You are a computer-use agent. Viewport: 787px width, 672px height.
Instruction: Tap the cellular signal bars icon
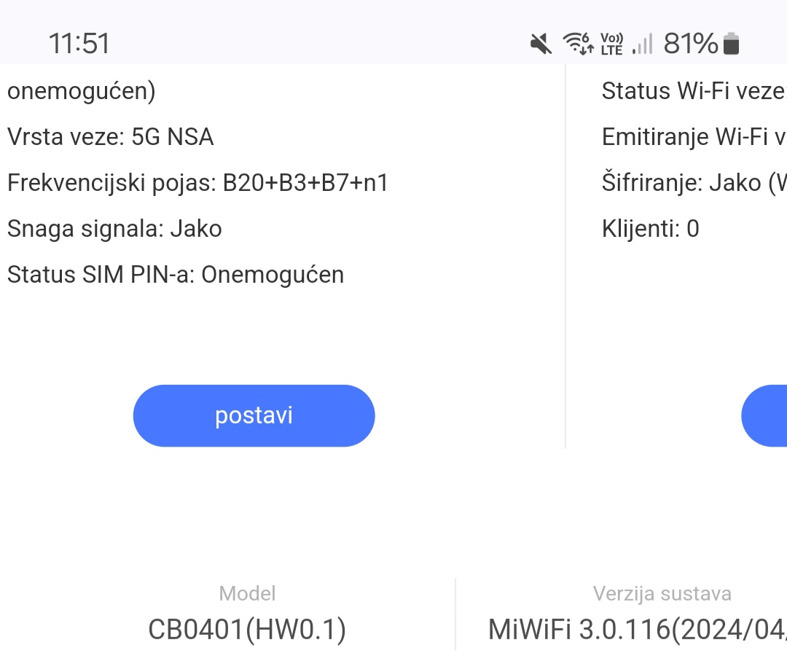642,44
